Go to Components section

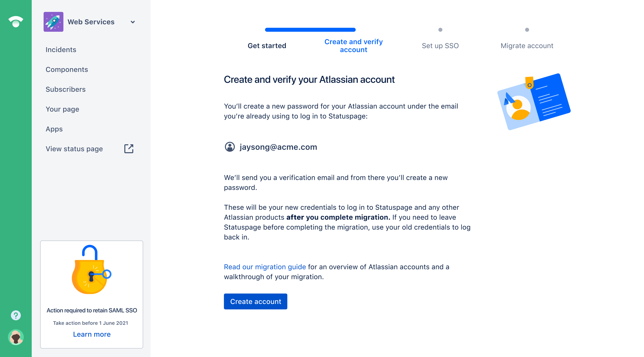[x=67, y=69]
